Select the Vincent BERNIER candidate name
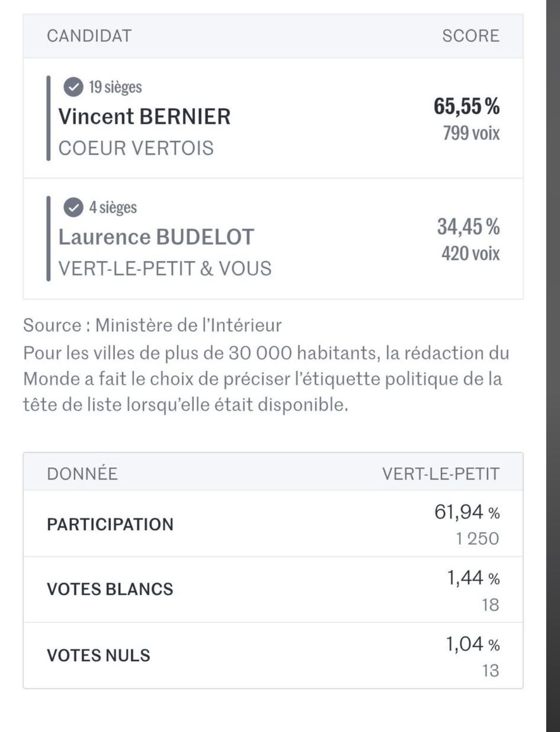Image resolution: width=560 pixels, height=732 pixels. tap(144, 116)
